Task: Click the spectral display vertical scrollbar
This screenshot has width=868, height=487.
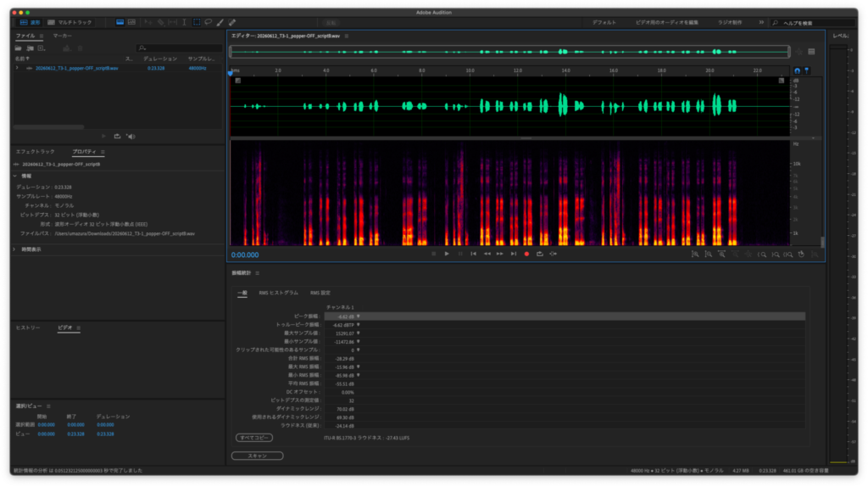Action: [822, 242]
